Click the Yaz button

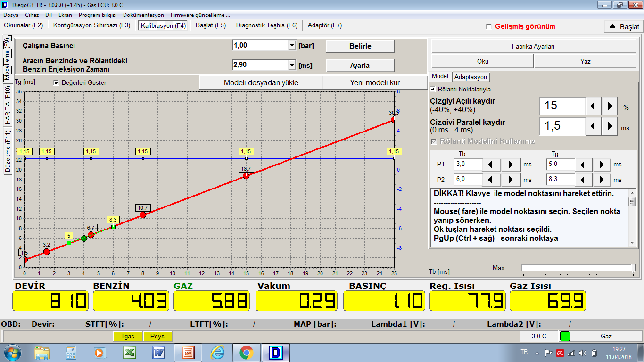click(x=585, y=61)
